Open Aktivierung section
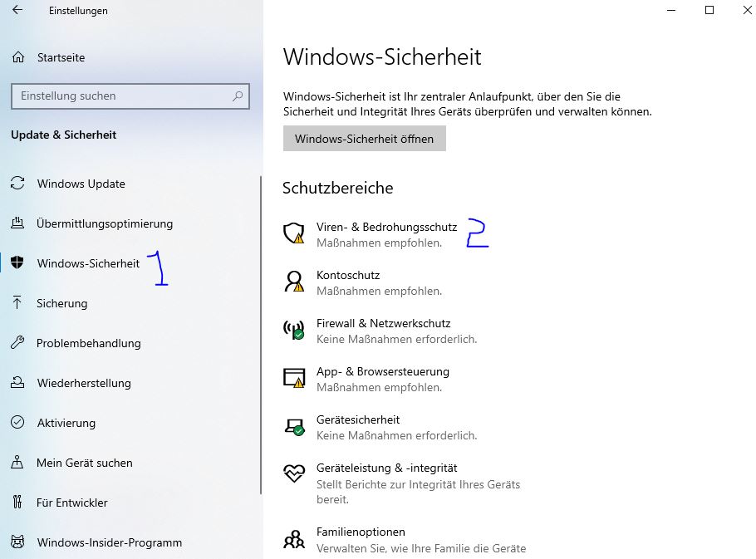Image resolution: width=756 pixels, height=559 pixels. pyautogui.click(x=66, y=423)
